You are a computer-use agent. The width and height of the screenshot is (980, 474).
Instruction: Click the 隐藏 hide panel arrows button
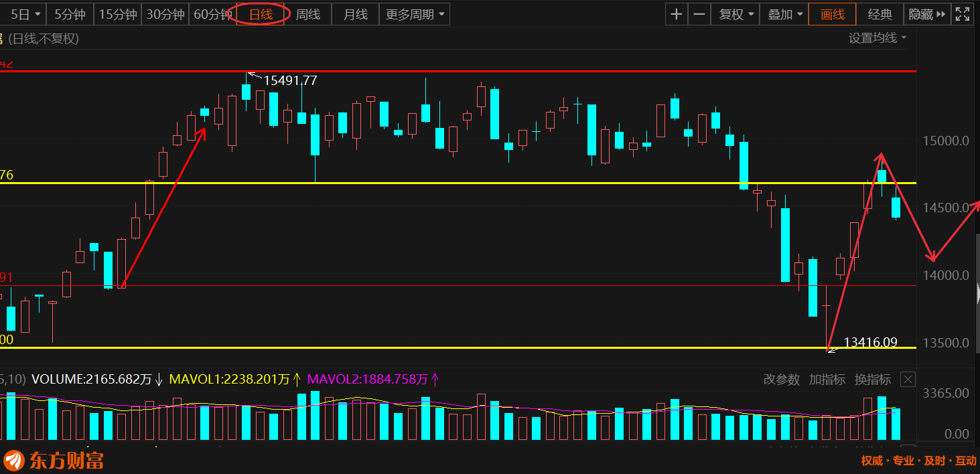[x=926, y=14]
